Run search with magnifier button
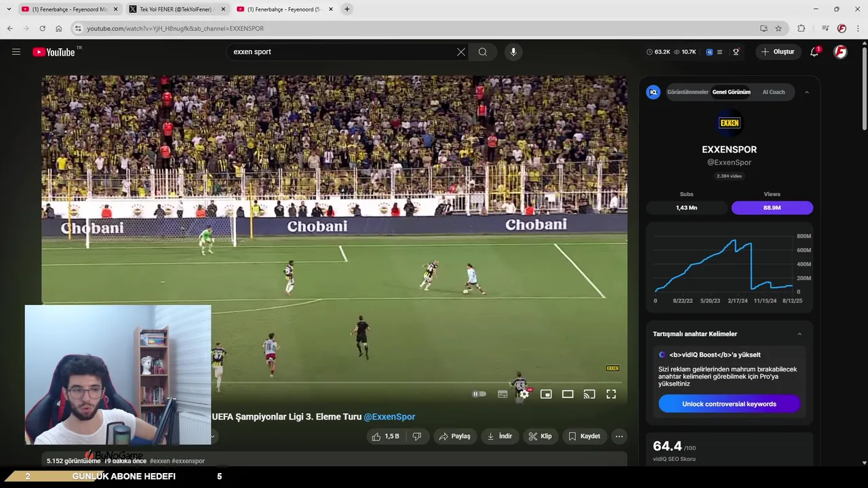Viewport: 868px width, 488px height. pos(483,52)
